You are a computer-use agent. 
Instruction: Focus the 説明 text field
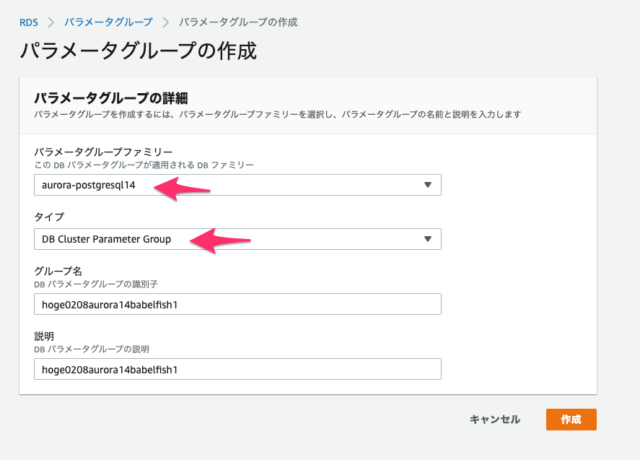[x=238, y=369]
